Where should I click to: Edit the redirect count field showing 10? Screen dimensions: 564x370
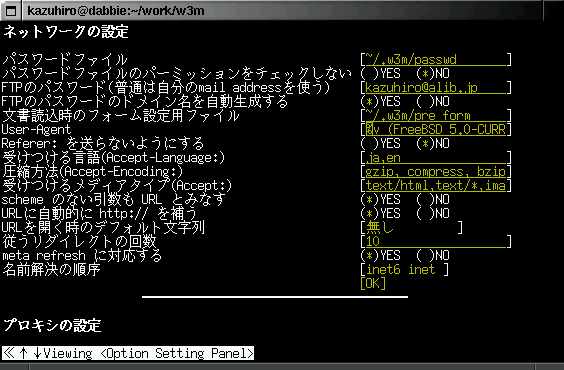point(436,242)
